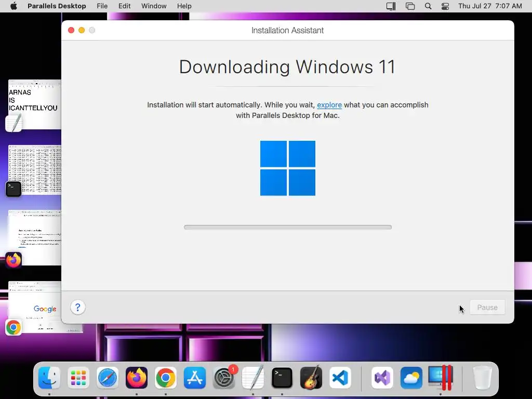This screenshot has width=532, height=399.
Task: Open the Window menu
Action: pyautogui.click(x=154, y=6)
